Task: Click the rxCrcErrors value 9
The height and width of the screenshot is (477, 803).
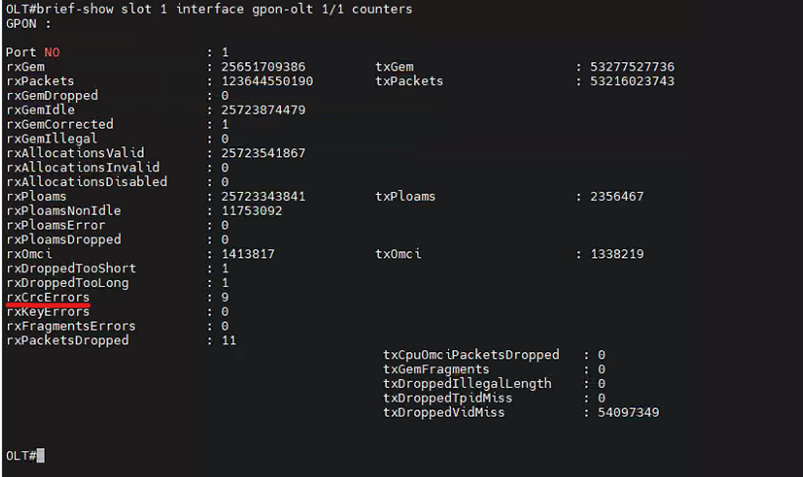Action: coord(225,298)
